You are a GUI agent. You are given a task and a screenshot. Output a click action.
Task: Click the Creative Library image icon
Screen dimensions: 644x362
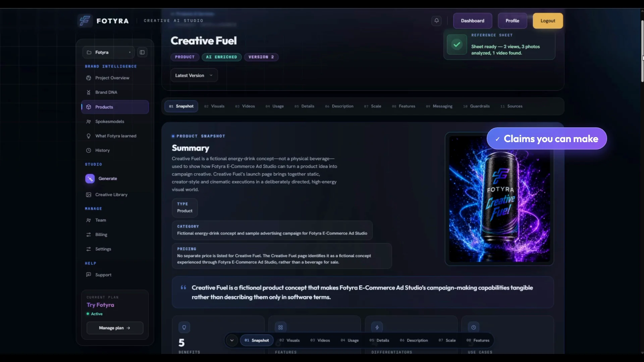[x=89, y=195]
